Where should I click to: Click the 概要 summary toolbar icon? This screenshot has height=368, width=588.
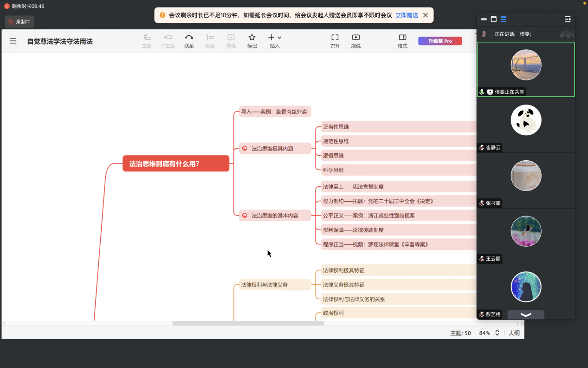pyautogui.click(x=210, y=41)
